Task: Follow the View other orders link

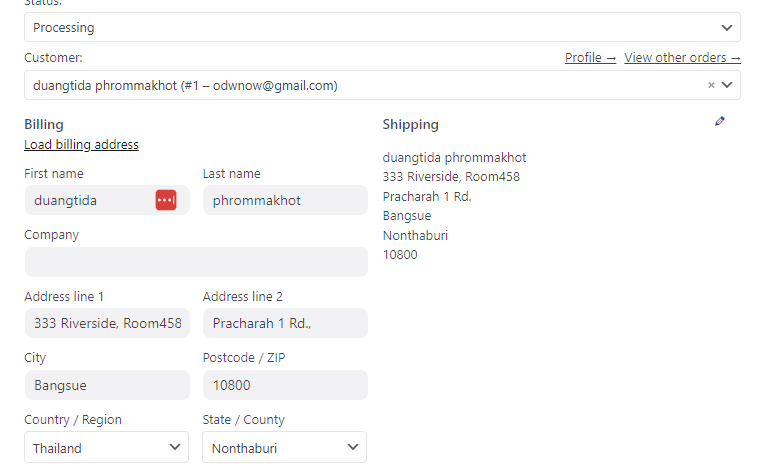Action: [x=682, y=58]
